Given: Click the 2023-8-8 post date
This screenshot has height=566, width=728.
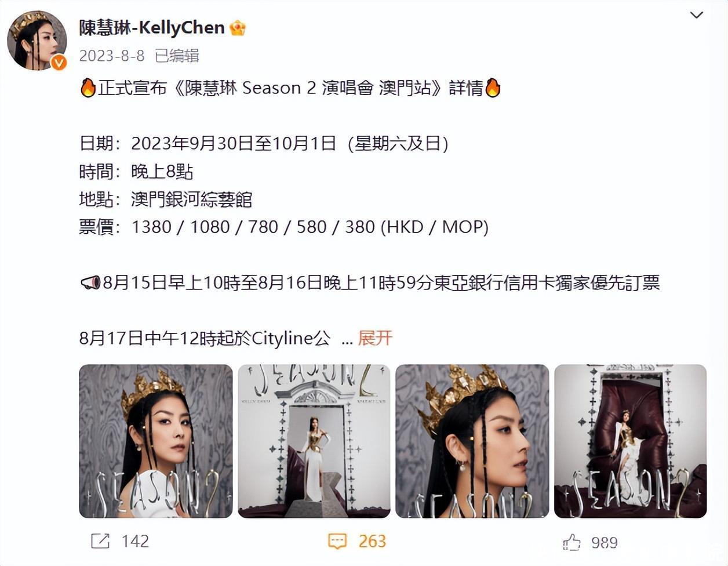Looking at the screenshot, I should click(112, 56).
